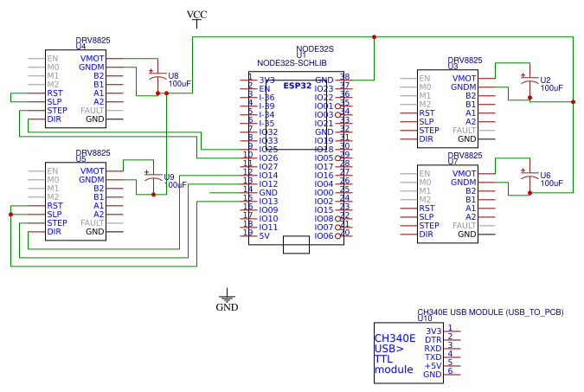Click the IO25 pin label on the ESP32
The width and height of the screenshot is (584, 392).
coord(268,150)
